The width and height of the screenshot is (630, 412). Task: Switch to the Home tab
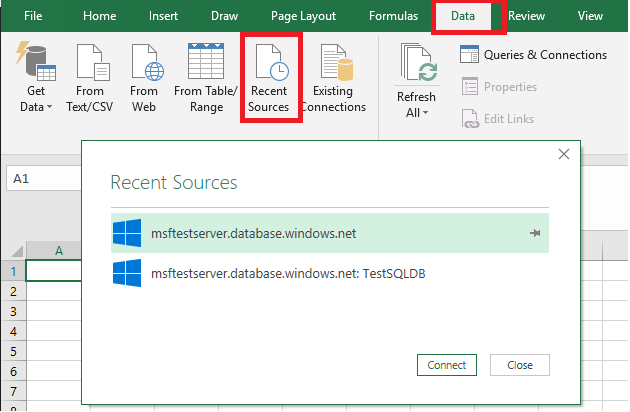(100, 16)
